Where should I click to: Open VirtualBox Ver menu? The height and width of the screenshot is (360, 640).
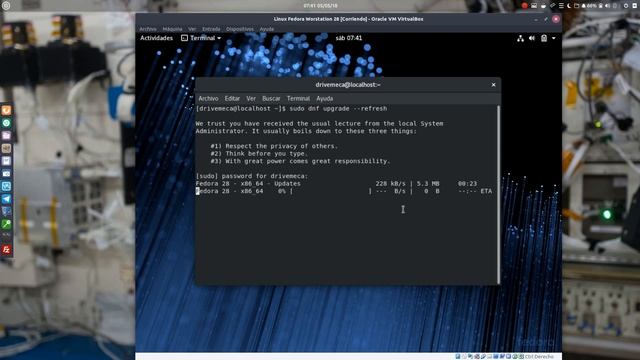tap(192, 29)
